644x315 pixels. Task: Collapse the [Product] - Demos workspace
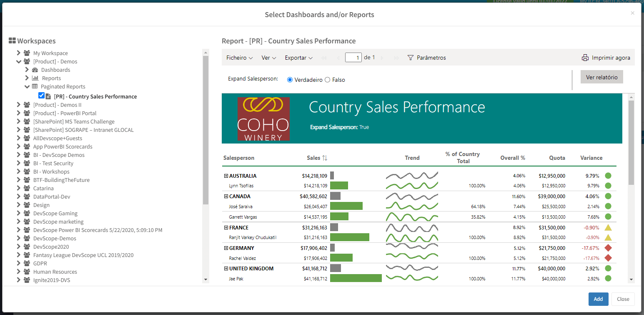18,61
